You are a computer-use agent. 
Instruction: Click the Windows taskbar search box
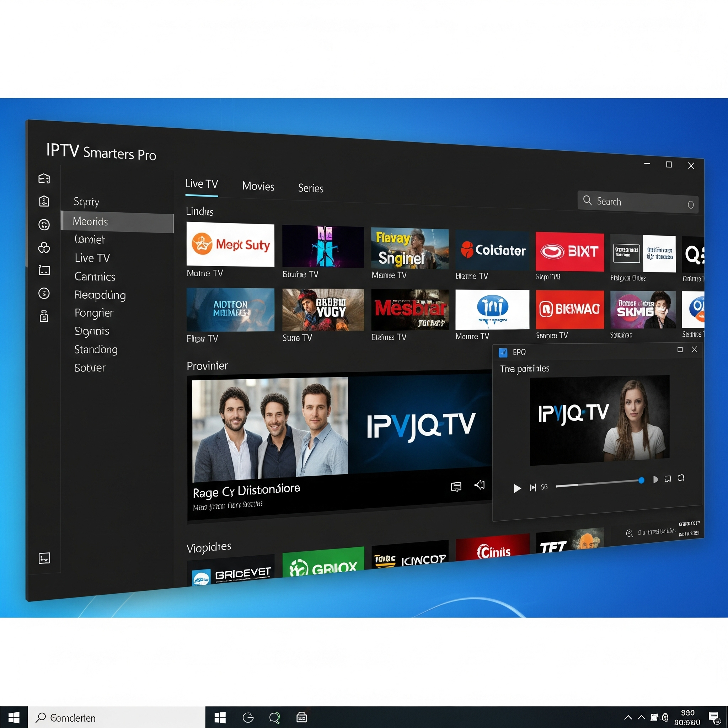click(x=117, y=717)
